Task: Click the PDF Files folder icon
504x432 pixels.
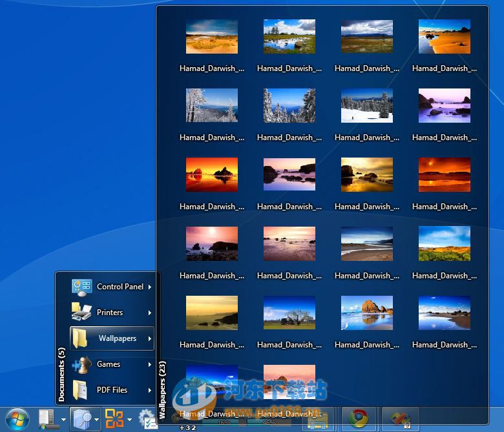Action: [80, 390]
